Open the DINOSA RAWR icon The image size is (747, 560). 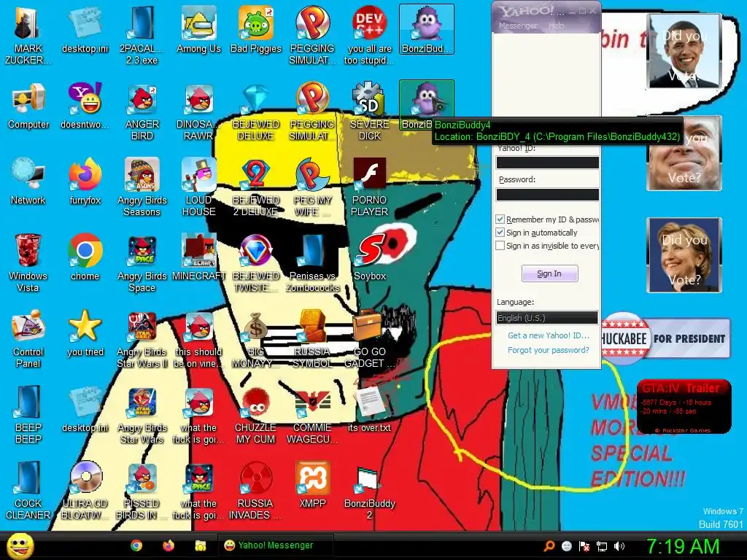pos(198,111)
